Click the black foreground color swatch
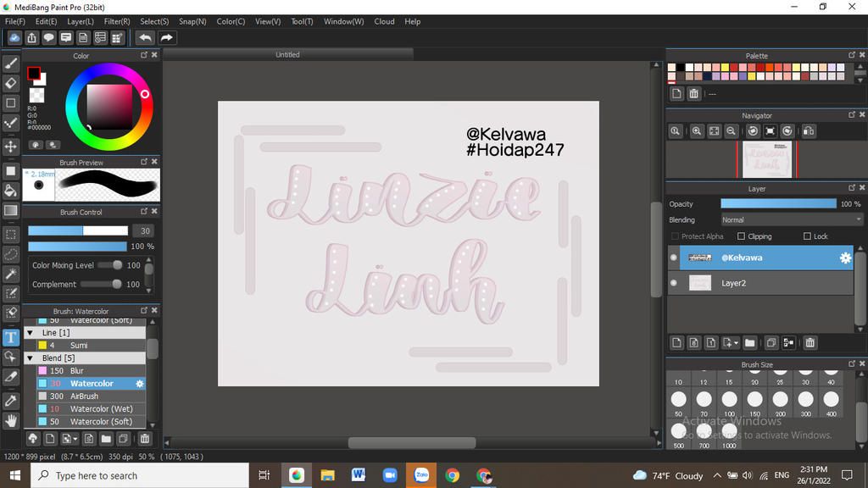Image resolution: width=868 pixels, height=488 pixels. pyautogui.click(x=33, y=73)
